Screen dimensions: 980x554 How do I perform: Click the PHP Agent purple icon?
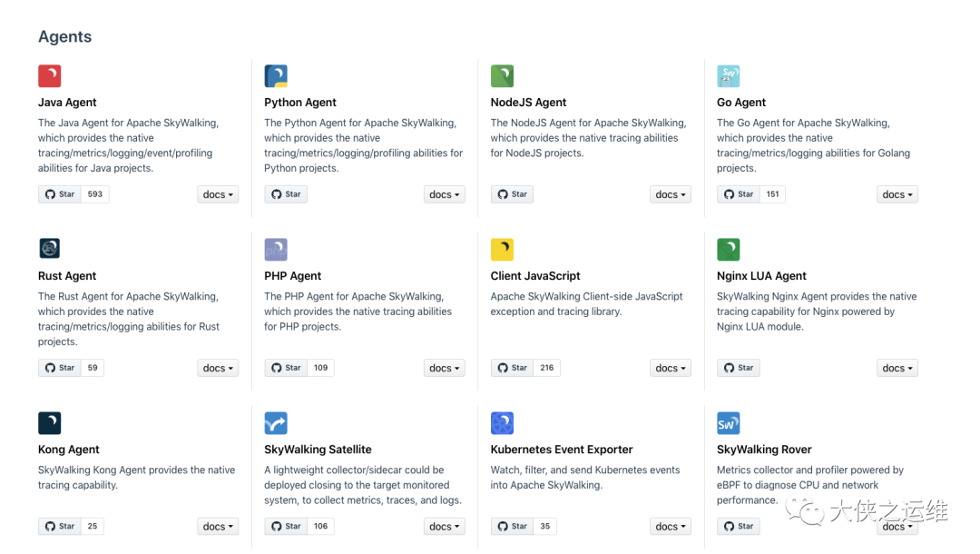(276, 250)
